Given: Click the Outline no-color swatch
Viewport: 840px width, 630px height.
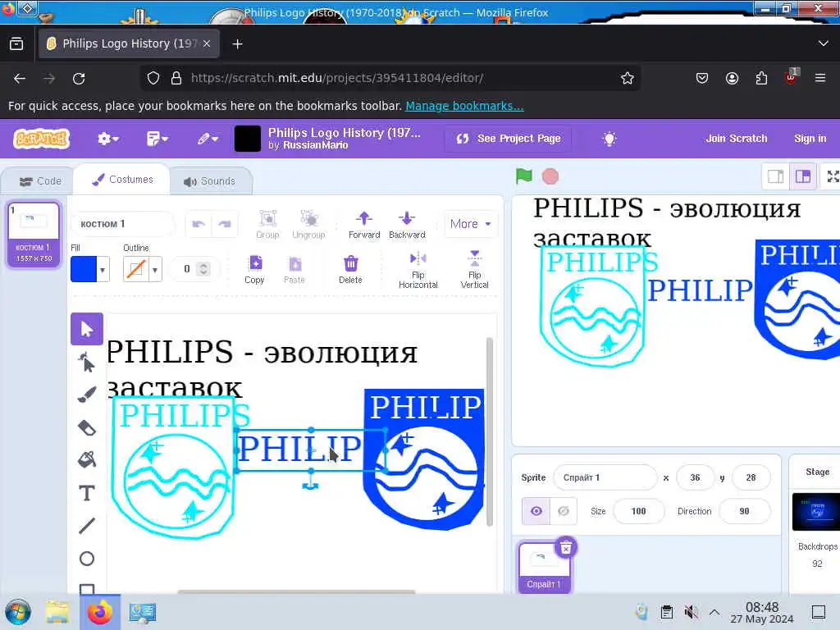Looking at the screenshot, I should (x=136, y=269).
